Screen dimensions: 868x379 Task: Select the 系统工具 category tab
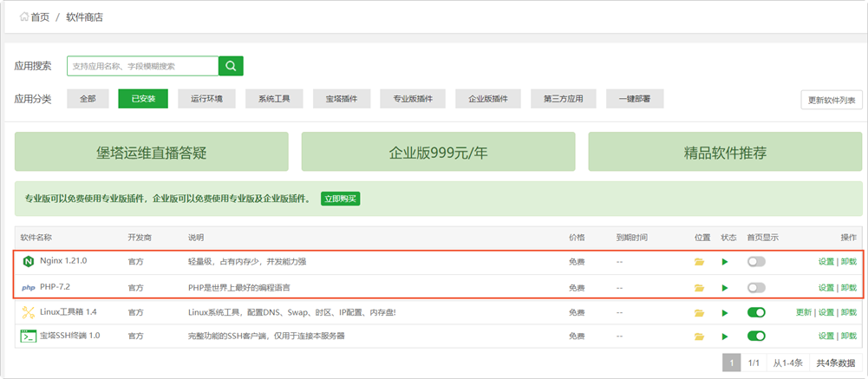pyautogui.click(x=273, y=99)
